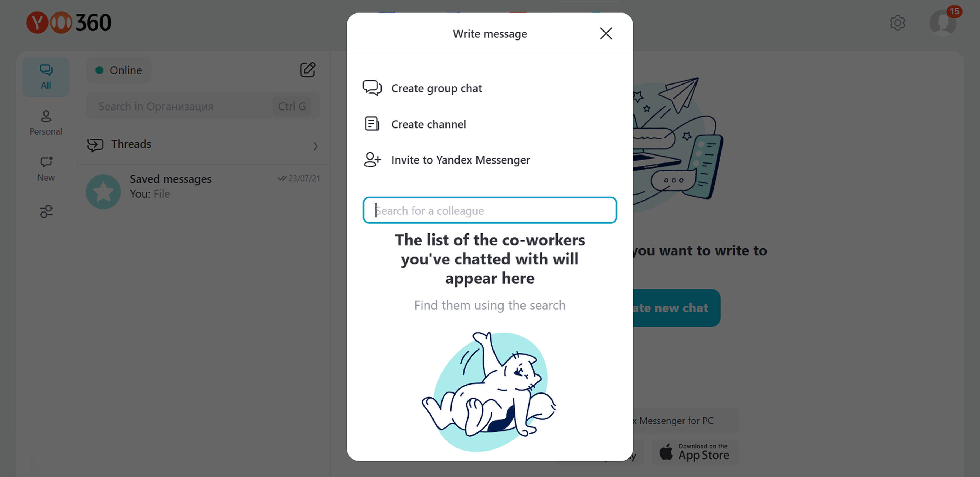Switch to the Personal chats tab

click(46, 123)
